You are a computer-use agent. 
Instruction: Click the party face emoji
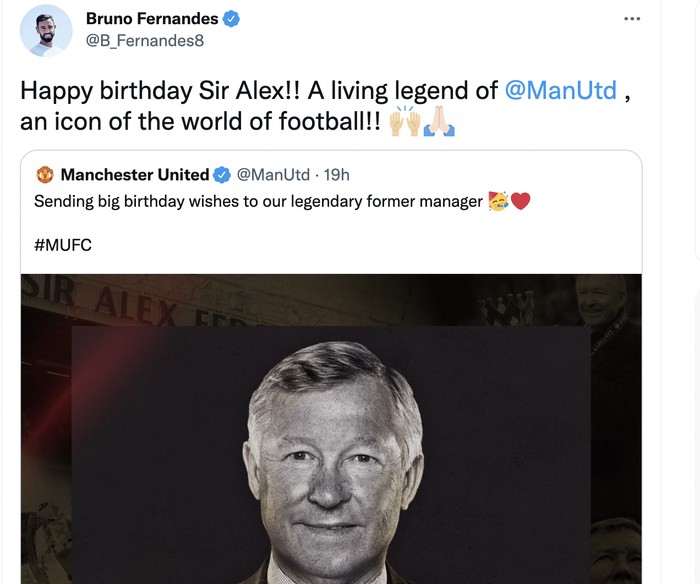point(498,202)
